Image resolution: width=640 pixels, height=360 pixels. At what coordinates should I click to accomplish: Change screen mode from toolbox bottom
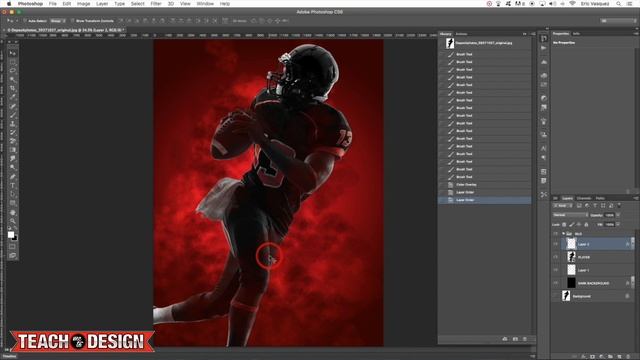pos(13,256)
